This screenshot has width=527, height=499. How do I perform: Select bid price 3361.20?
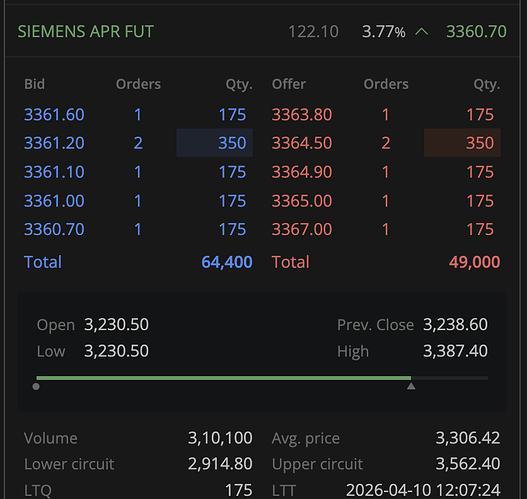pyautogui.click(x=54, y=143)
